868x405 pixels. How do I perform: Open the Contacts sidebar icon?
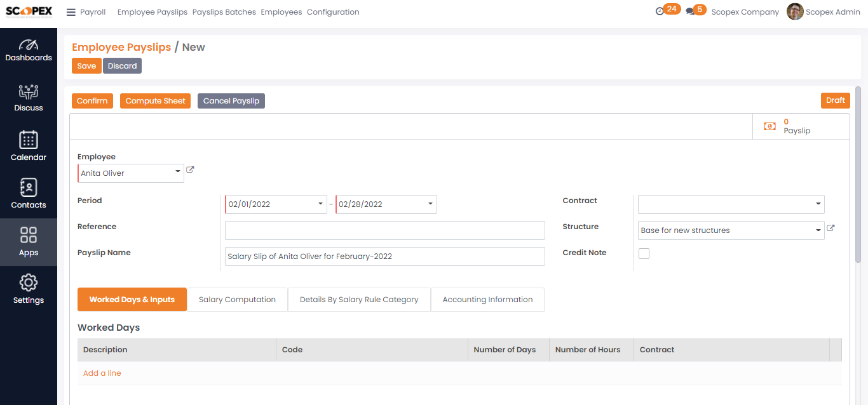29,193
